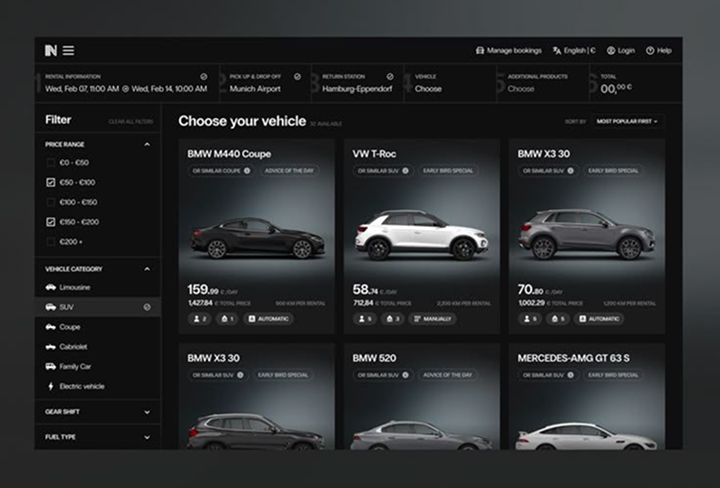The width and height of the screenshot is (720, 488).
Task: Click info icon on BMW M440 Coupe similar tag
Action: [x=247, y=171]
